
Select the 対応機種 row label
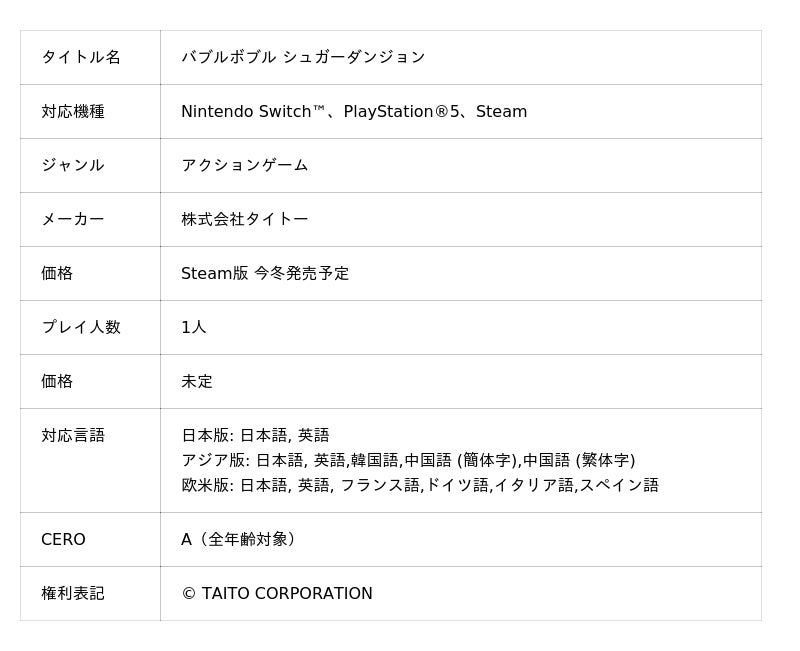(x=73, y=111)
